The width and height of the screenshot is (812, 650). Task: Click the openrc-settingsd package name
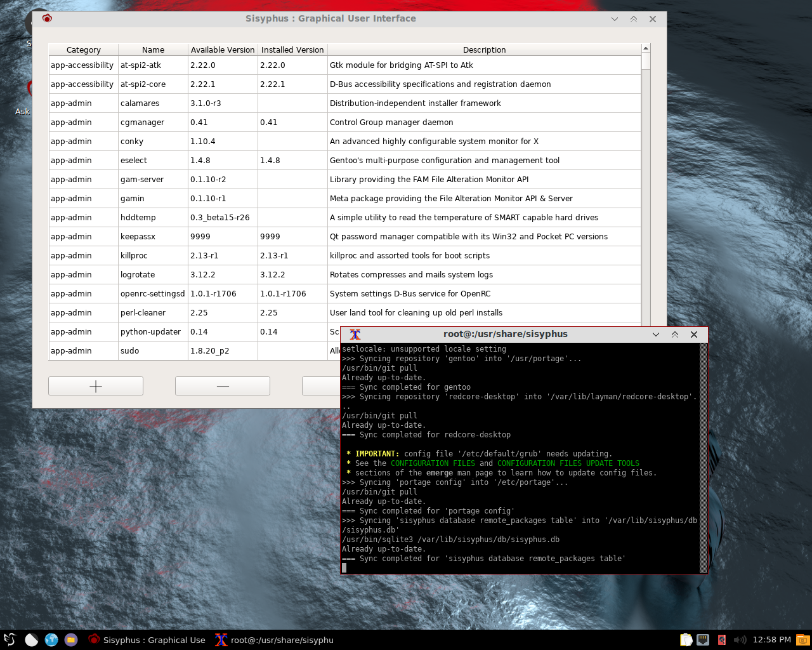pyautogui.click(x=153, y=293)
